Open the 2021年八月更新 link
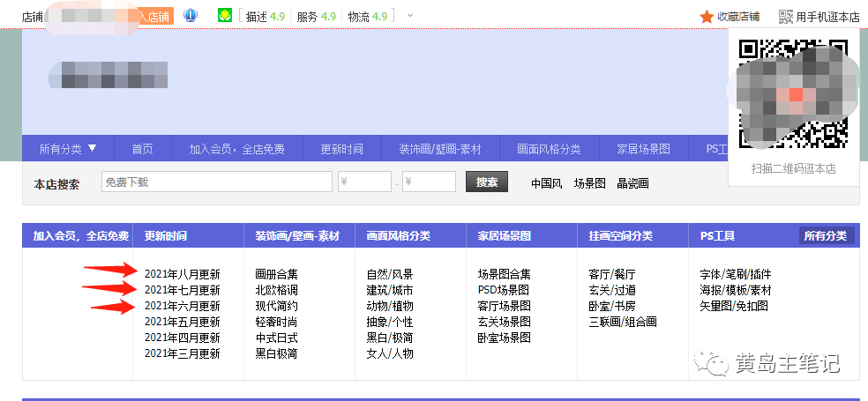Screen dimensions: 868x401 click(182, 274)
